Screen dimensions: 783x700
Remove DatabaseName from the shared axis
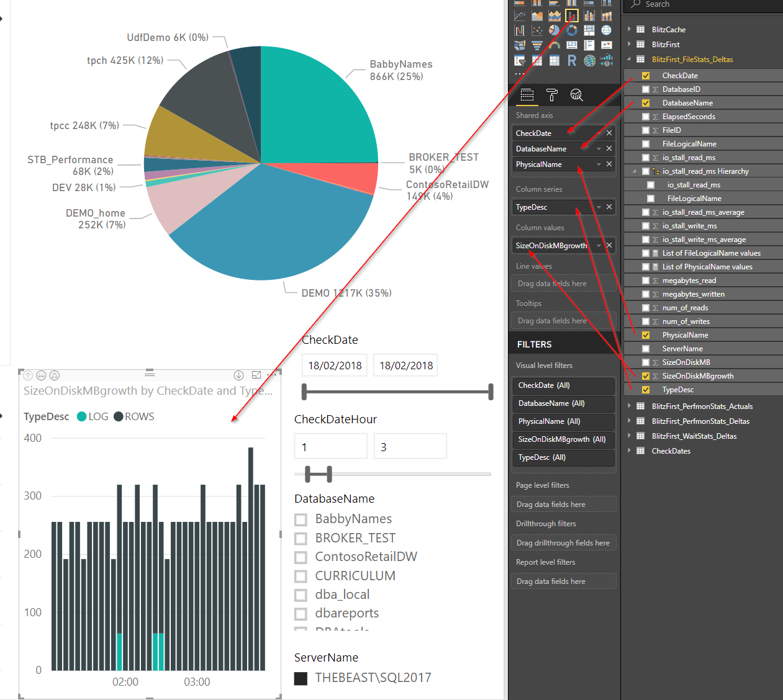tap(609, 148)
